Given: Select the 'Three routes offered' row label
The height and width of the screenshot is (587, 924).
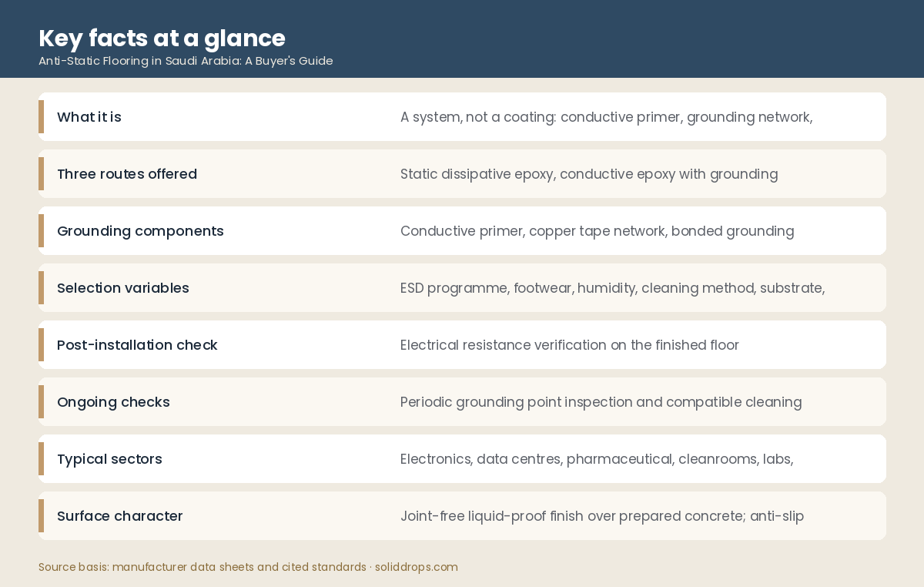Looking at the screenshot, I should 127,174.
